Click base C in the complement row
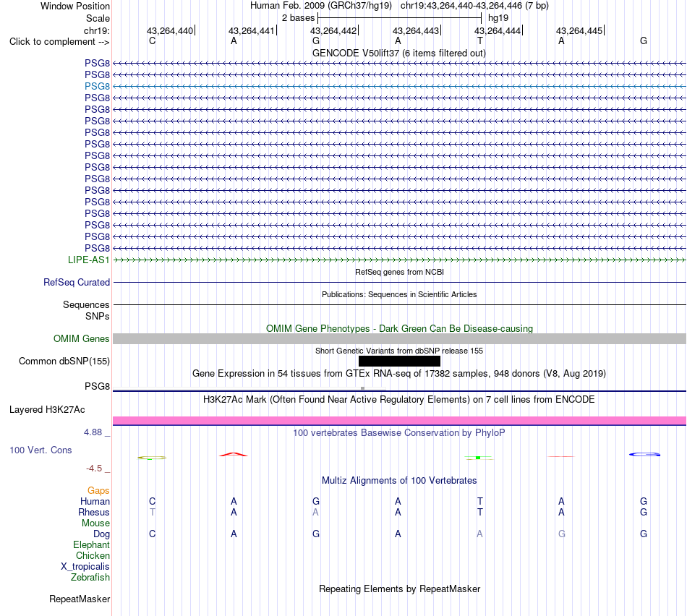This screenshot has height=616, width=687. click(x=152, y=40)
